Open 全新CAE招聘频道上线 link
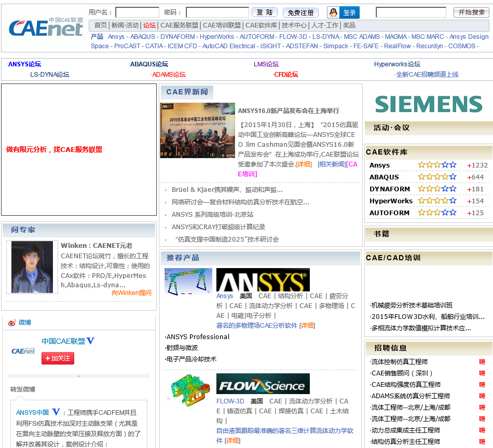 click(x=427, y=75)
